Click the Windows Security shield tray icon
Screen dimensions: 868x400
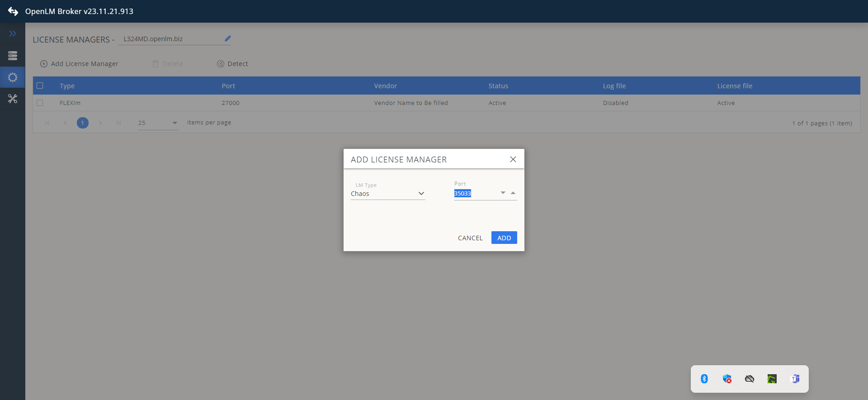[727, 379]
